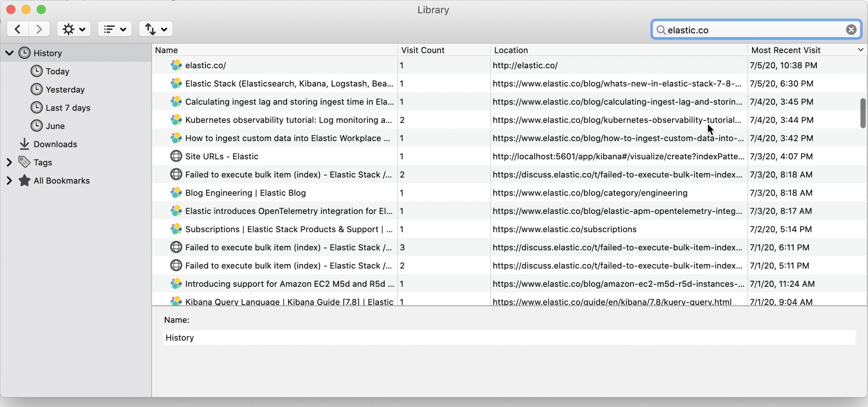
Task: Select 'Subscriptions | Elastic Stack Products' entry
Action: pos(289,229)
